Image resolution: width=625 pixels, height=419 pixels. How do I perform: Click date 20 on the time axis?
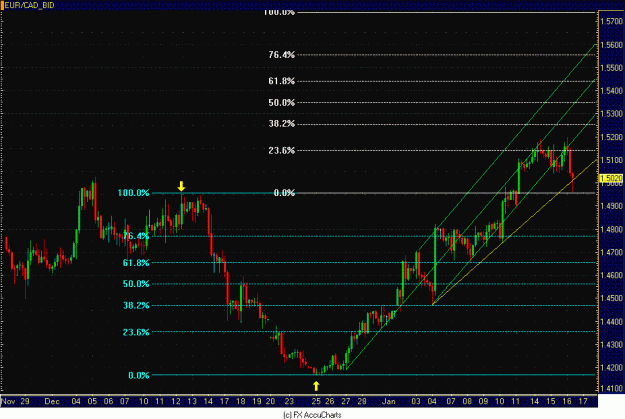(x=271, y=401)
